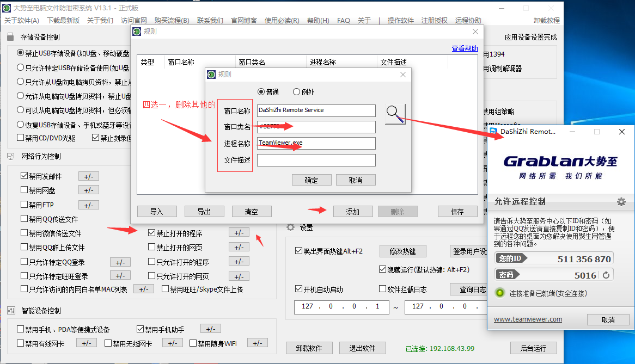The image size is (635, 364).
Task: Click the smart device control section icon
Action: point(11,311)
